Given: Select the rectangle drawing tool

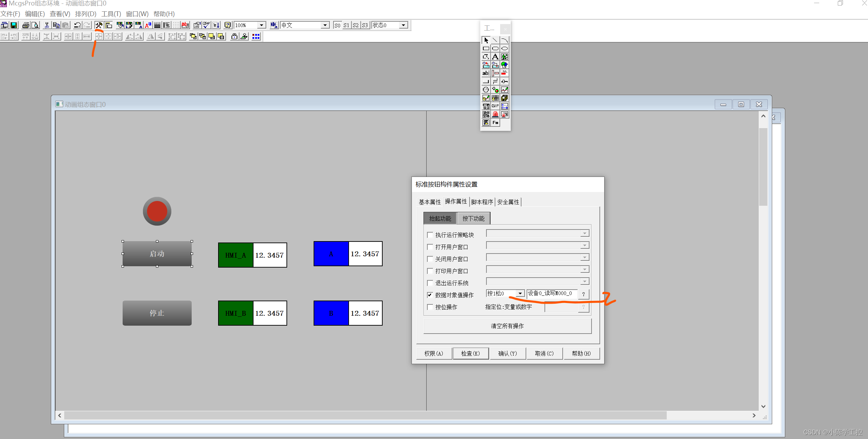Looking at the screenshot, I should 486,48.
